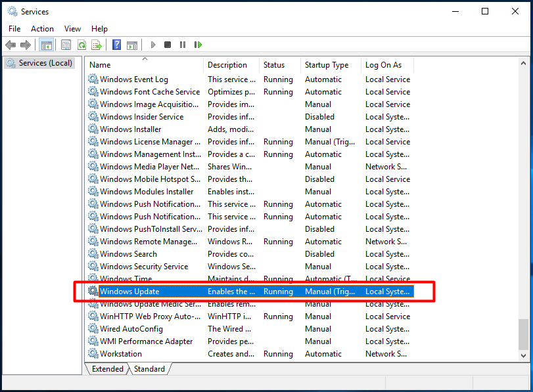This screenshot has width=533, height=392.
Task: Select the Windows Search service row
Action: [x=128, y=254]
